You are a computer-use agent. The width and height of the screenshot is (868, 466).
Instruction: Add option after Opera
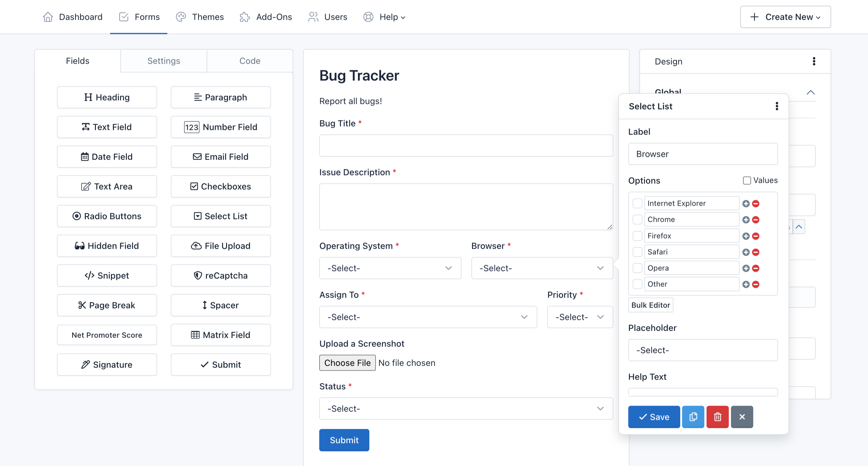pos(746,268)
